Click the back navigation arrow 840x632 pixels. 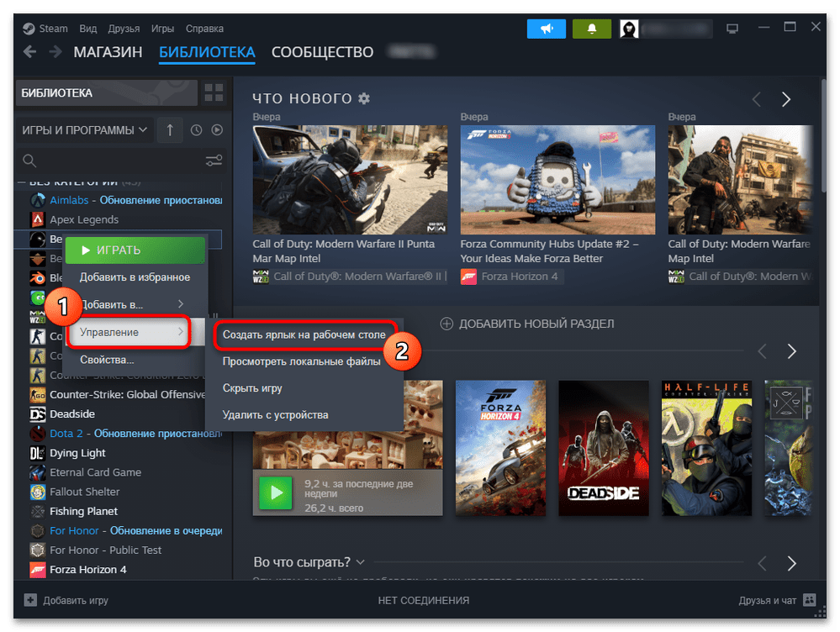pyautogui.click(x=30, y=52)
